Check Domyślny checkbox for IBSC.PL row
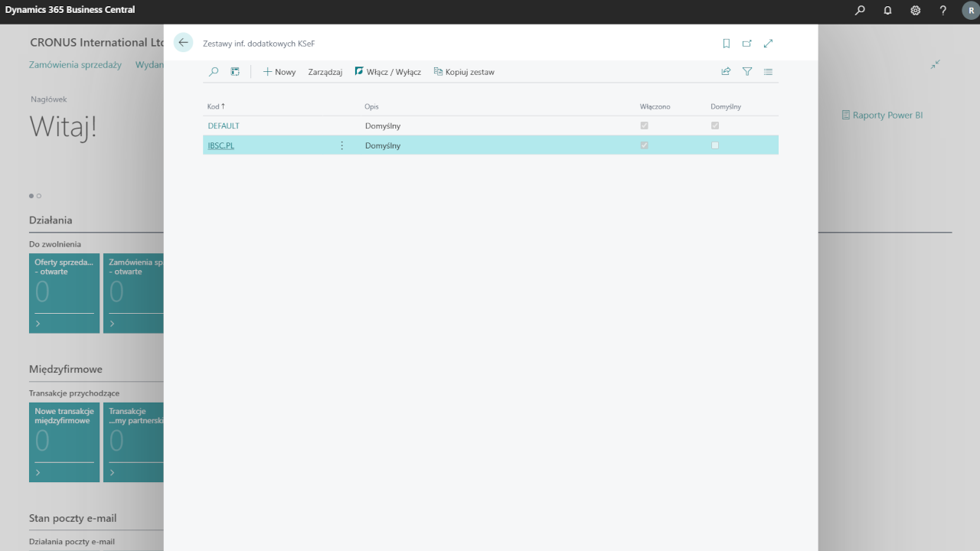 coord(715,145)
